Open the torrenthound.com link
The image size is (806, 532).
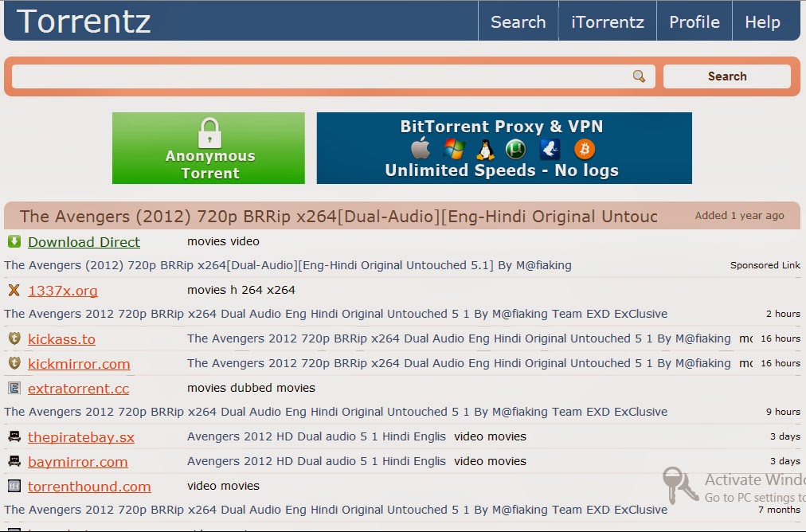tap(89, 487)
